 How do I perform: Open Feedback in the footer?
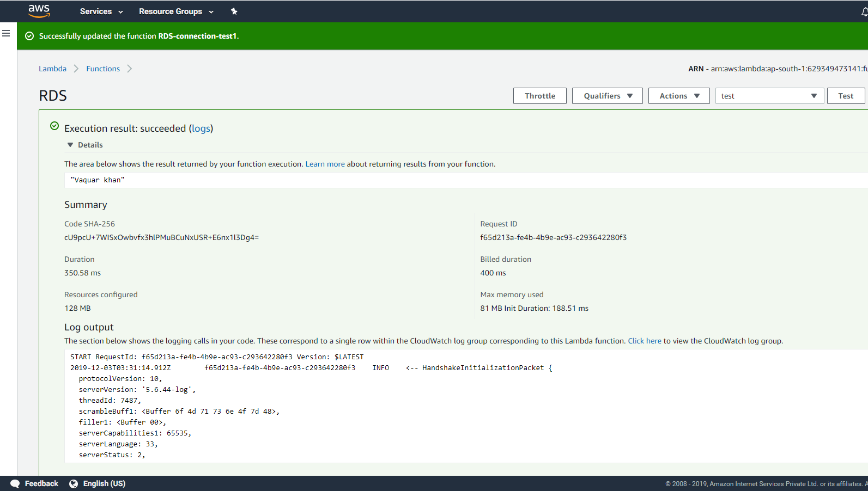[x=41, y=484]
